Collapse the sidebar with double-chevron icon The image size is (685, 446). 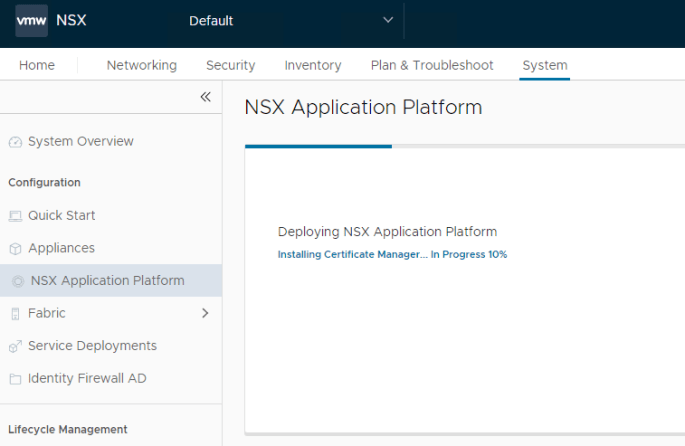[x=205, y=97]
